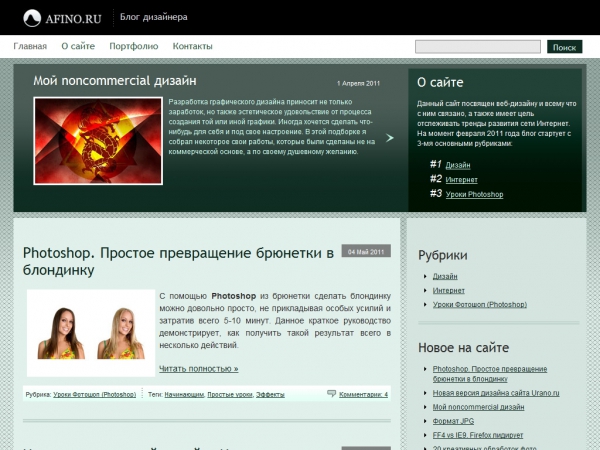The height and width of the screenshot is (450, 600).
Task: Open #1 Дизайн link in О сайте box
Action: click(x=458, y=165)
